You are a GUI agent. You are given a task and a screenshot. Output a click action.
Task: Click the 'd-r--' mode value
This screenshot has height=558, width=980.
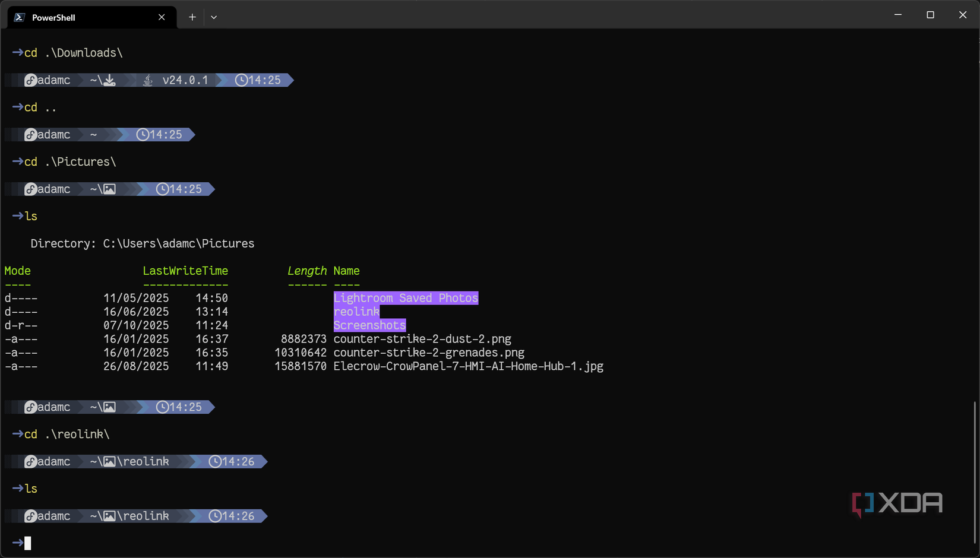pyautogui.click(x=21, y=325)
